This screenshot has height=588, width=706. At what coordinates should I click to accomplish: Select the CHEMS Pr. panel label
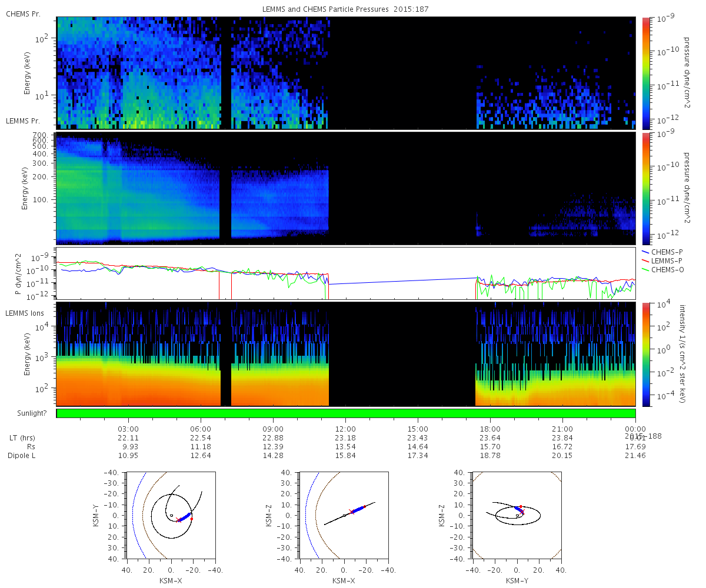[23, 14]
